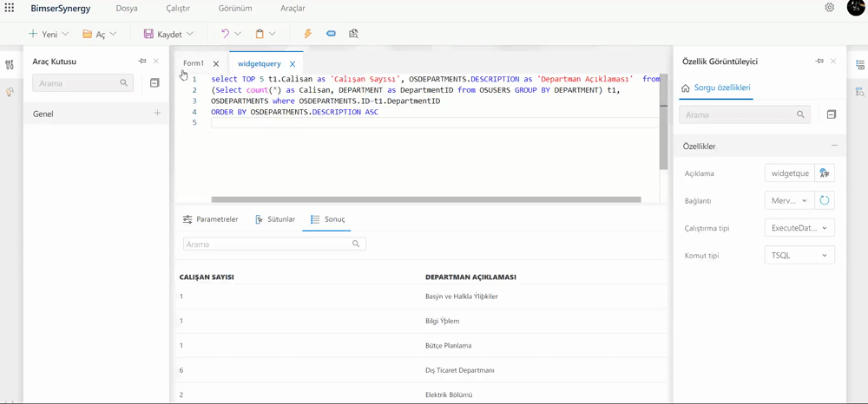
Task: Pin the Araç Kutusu panel
Action: [142, 62]
